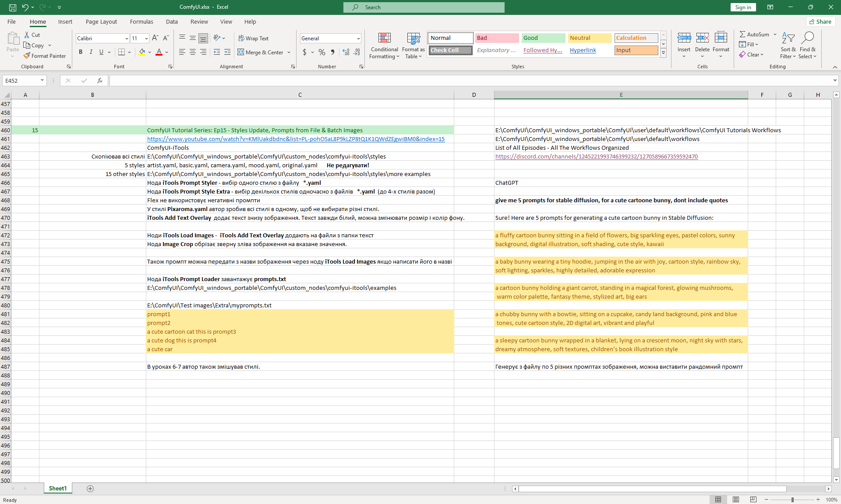Switch to the Formulas tab
841x504 pixels.
pos(141,21)
